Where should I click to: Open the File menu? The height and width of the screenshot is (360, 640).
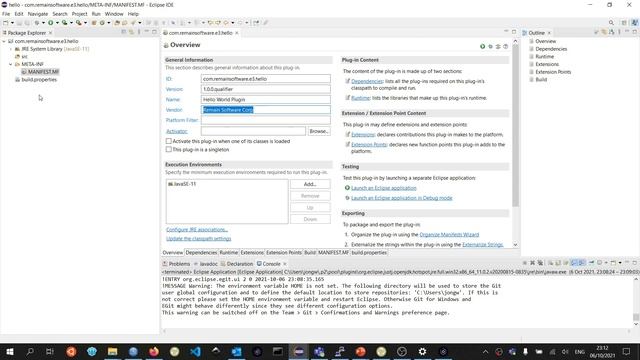(x=6, y=14)
